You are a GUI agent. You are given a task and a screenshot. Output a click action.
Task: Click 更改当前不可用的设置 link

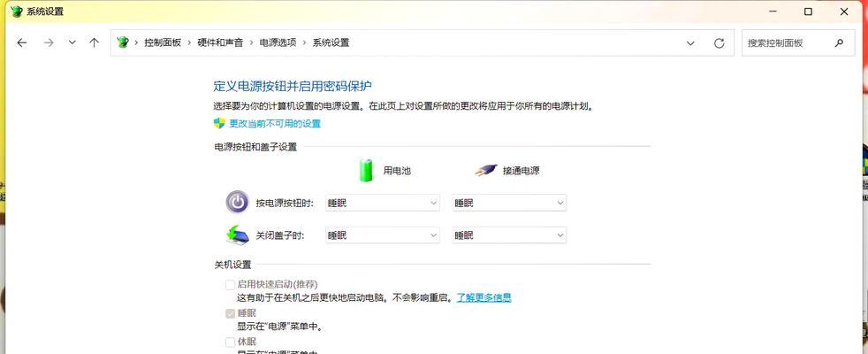pos(275,124)
